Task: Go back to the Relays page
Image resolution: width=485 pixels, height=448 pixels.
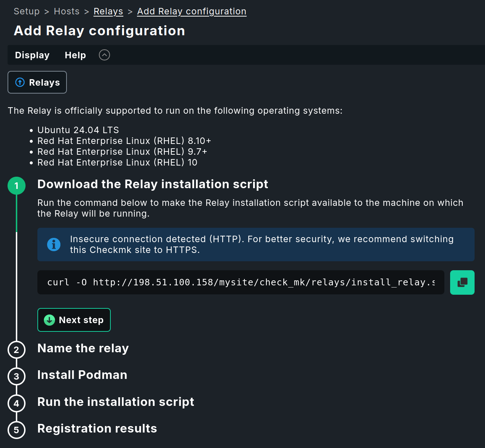Action: pos(37,82)
